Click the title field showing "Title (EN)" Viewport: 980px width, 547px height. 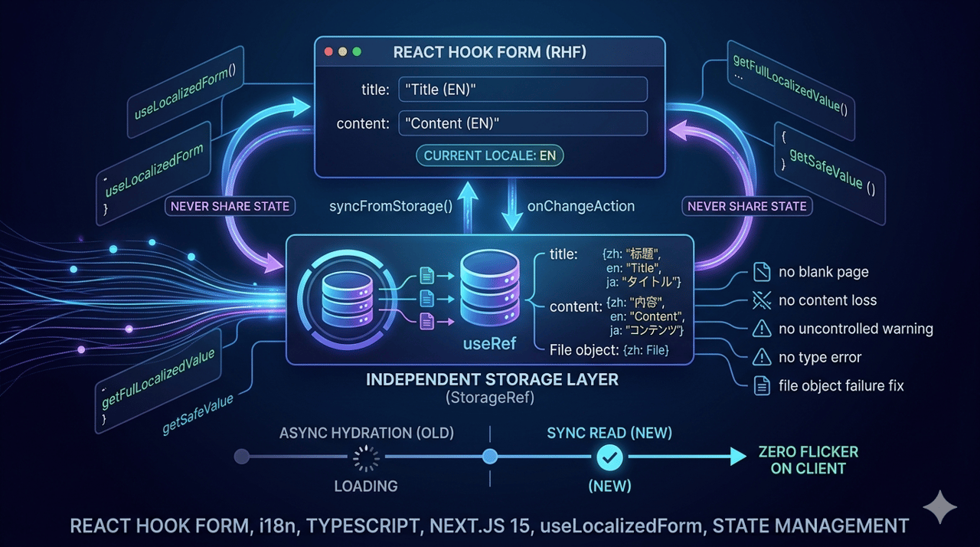coord(523,89)
